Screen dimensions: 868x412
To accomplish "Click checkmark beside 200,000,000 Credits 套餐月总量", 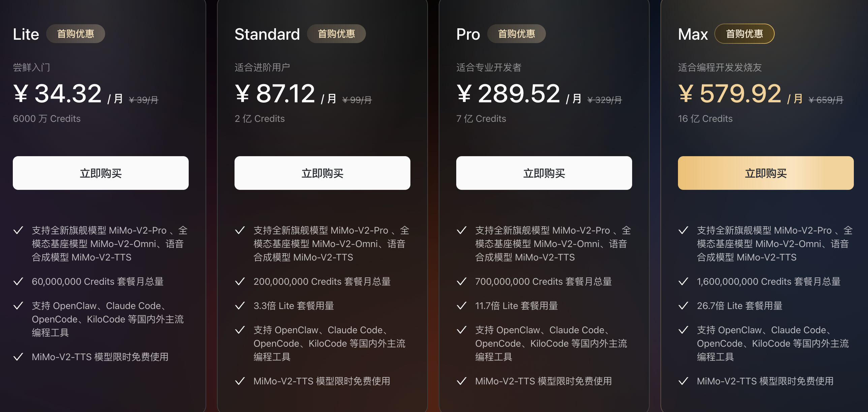I will coord(240,281).
